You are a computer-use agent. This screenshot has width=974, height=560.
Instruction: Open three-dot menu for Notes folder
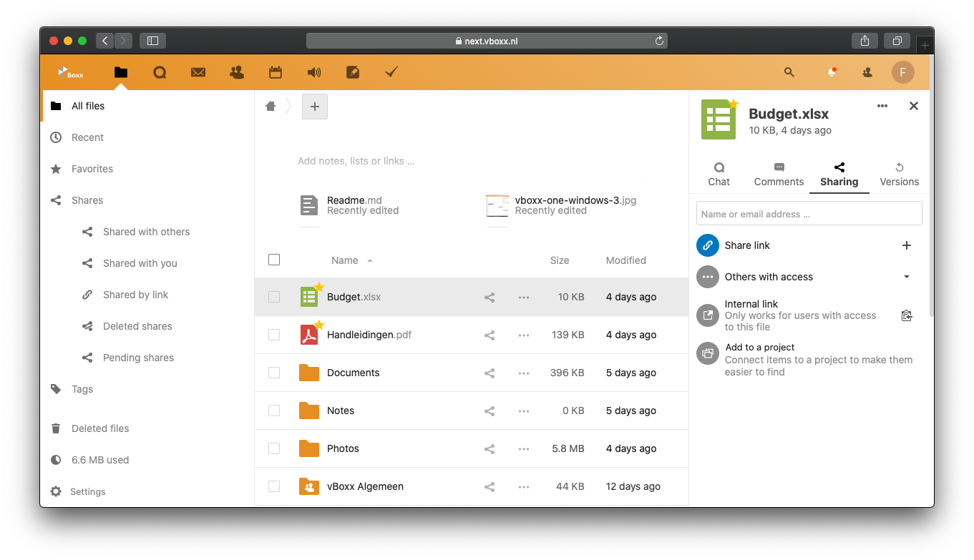pyautogui.click(x=524, y=411)
